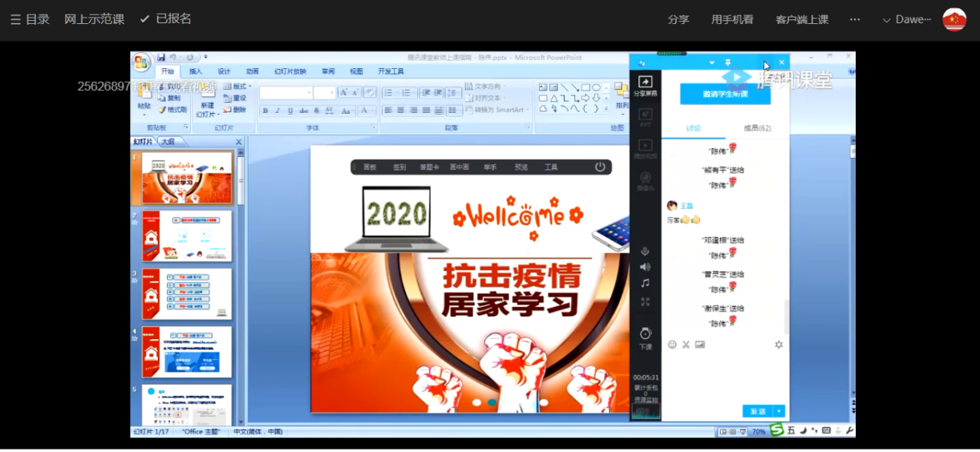Click the 邀请学生听课 button
This screenshot has width=980, height=452.
(725, 94)
